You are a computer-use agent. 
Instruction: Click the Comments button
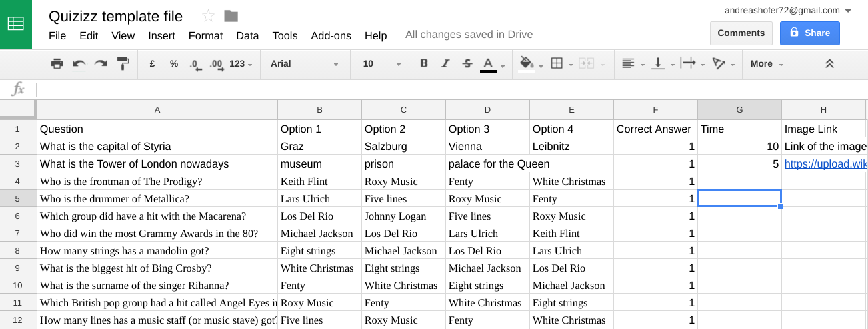click(x=741, y=33)
